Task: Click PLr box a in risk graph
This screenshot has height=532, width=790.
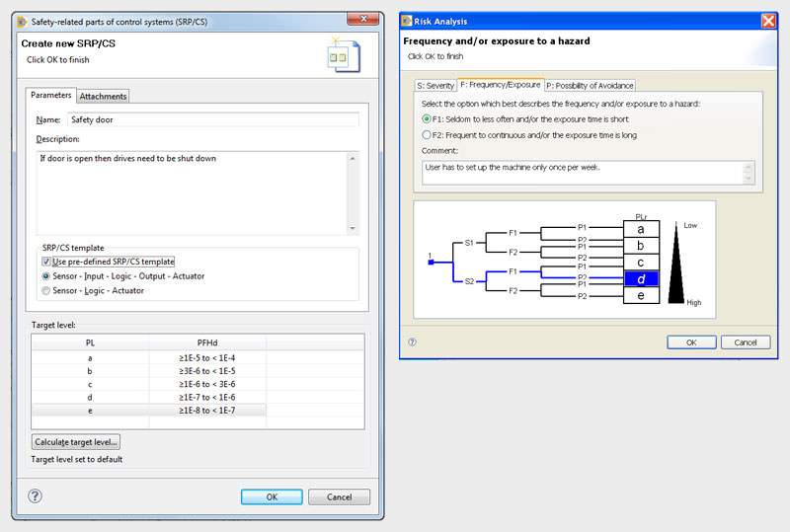Action: 641,229
